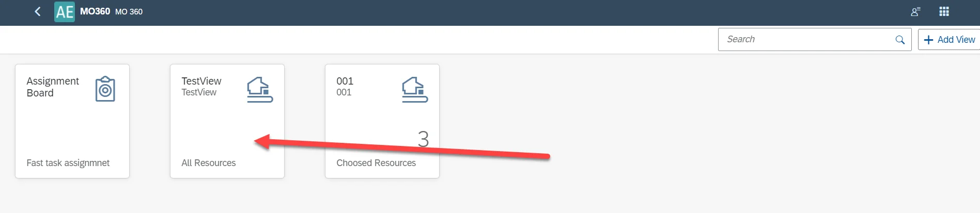Click the AE application logo
The image size is (980, 213).
pos(65,12)
